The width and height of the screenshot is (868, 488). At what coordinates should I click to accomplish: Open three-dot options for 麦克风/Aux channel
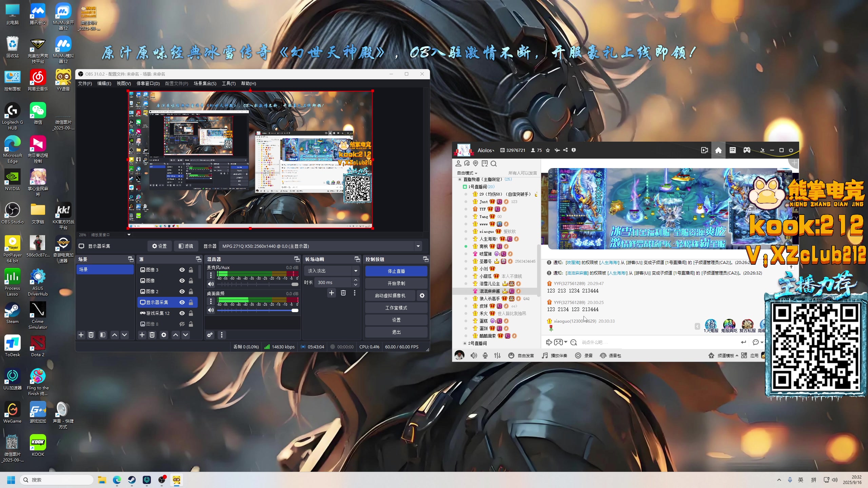211,275
